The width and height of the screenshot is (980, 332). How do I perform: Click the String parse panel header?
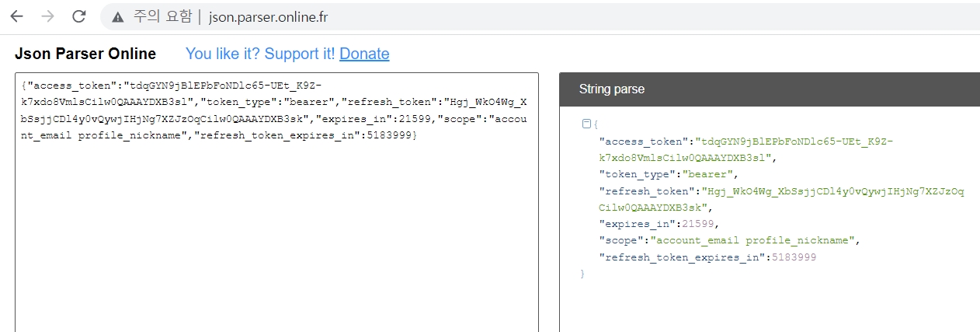pos(770,89)
